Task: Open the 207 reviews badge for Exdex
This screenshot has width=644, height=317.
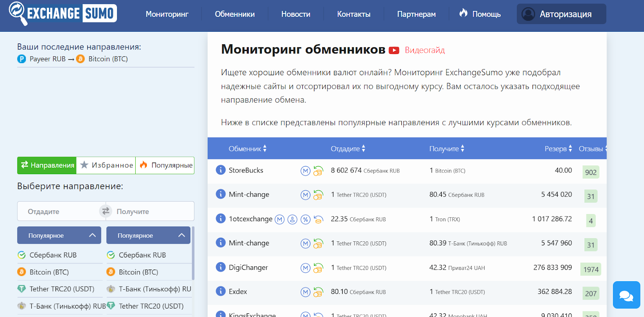Action: [x=591, y=294]
